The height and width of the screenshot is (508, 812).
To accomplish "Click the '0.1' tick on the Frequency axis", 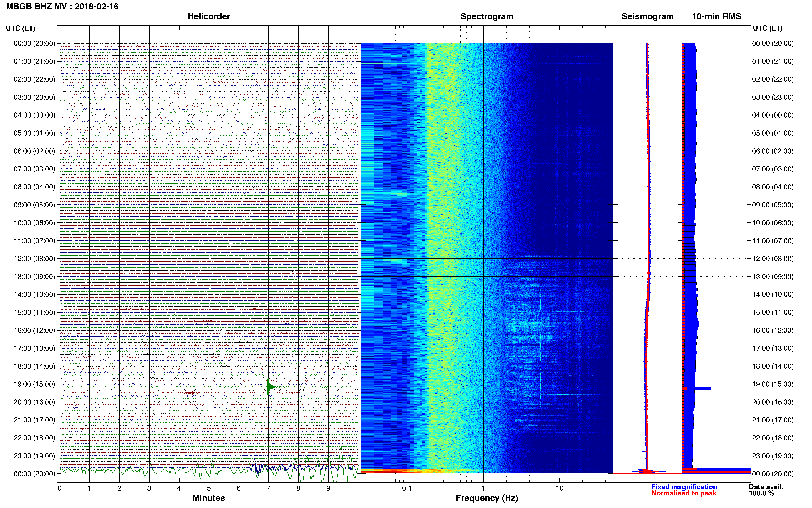I will [407, 488].
